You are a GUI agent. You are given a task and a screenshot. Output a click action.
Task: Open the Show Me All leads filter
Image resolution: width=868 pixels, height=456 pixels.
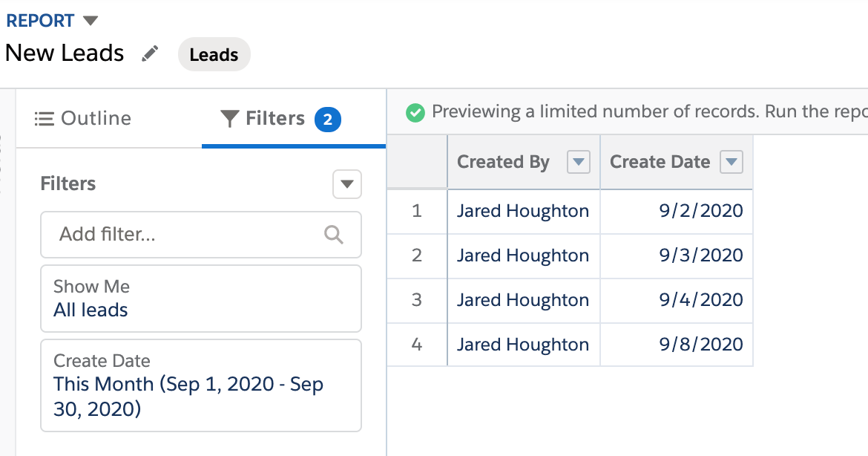point(200,299)
